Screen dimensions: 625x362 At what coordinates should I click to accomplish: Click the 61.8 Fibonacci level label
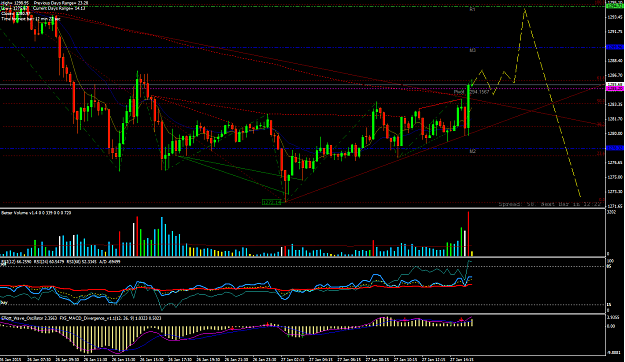600,78
